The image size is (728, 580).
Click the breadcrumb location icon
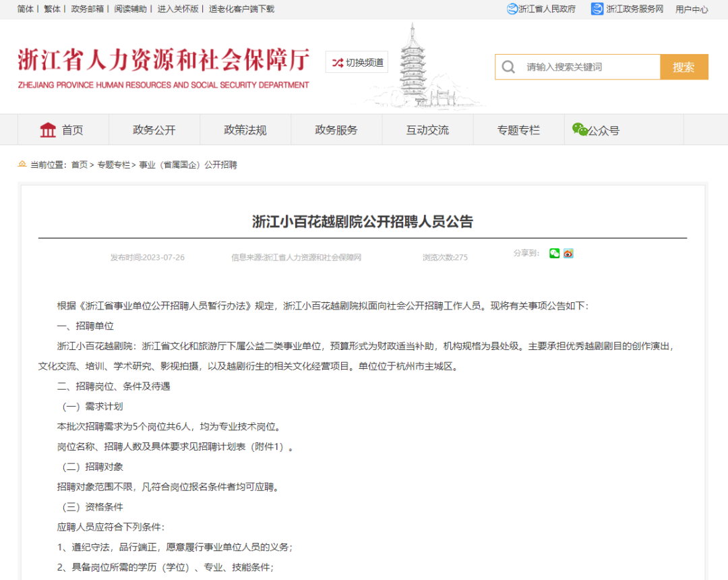click(22, 164)
